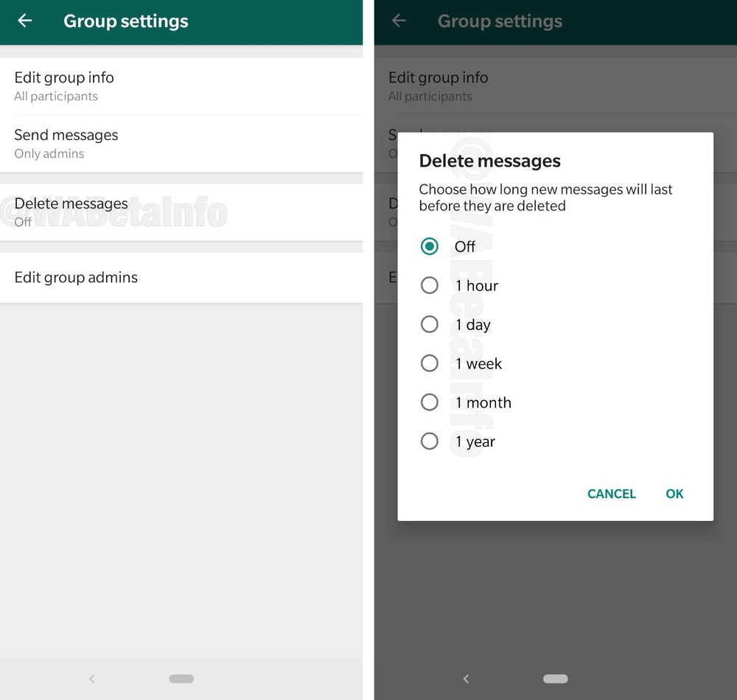Open Send messages setting on left screen

181,144
